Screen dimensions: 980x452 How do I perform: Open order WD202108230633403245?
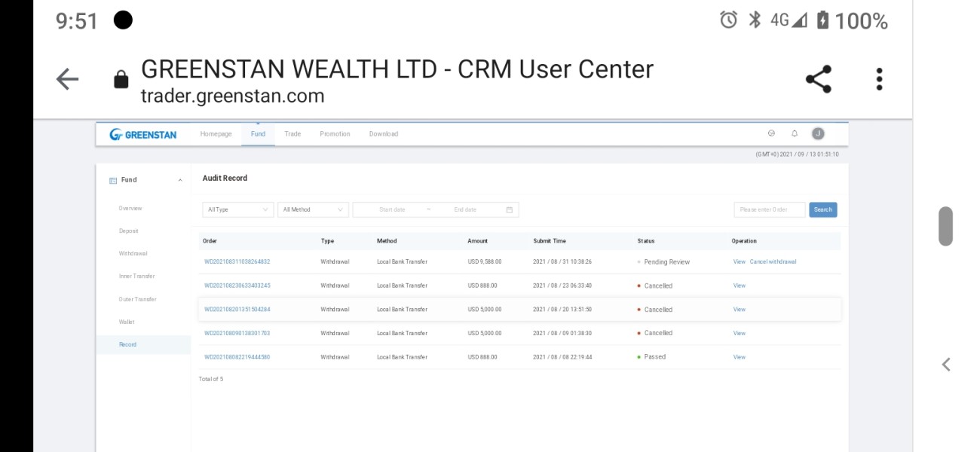click(237, 286)
